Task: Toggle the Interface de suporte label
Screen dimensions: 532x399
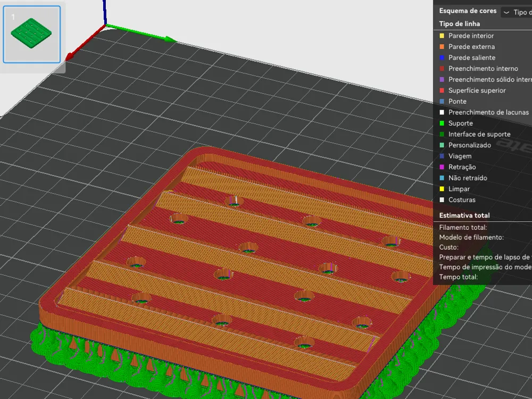Action: [479, 134]
